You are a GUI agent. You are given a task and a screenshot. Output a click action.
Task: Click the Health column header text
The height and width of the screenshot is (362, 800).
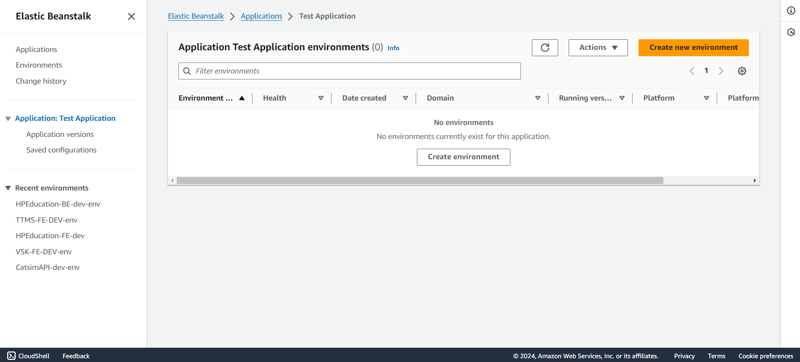274,98
